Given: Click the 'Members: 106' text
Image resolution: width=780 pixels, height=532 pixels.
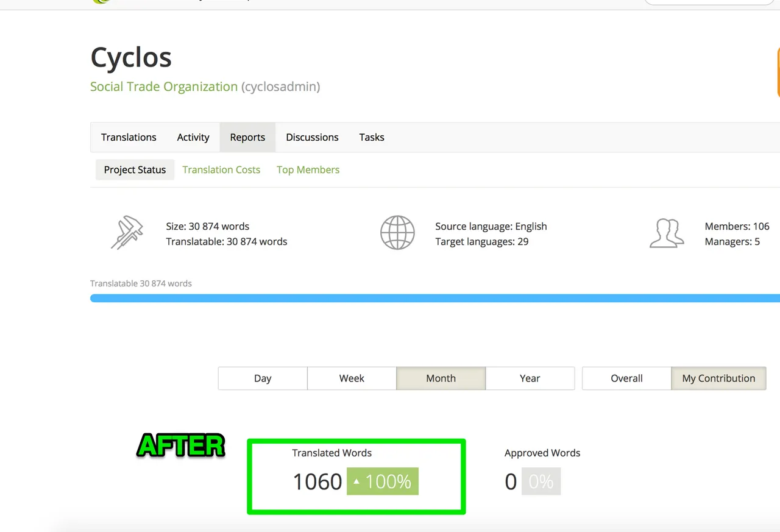Looking at the screenshot, I should coord(737,226).
